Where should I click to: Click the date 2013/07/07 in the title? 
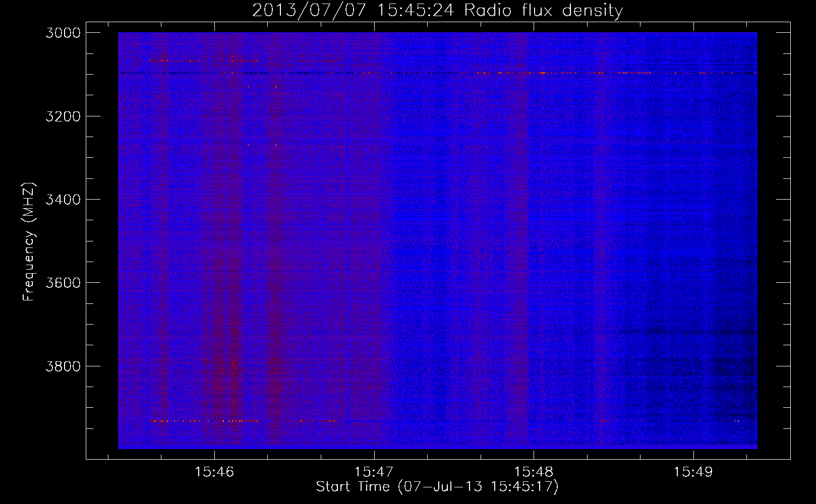pyautogui.click(x=309, y=10)
